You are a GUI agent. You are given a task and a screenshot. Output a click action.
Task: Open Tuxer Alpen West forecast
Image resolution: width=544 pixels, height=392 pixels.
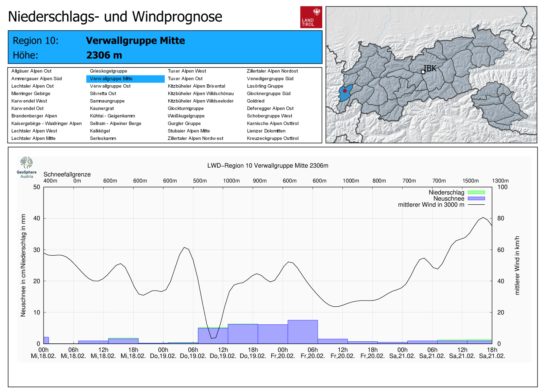(187, 71)
